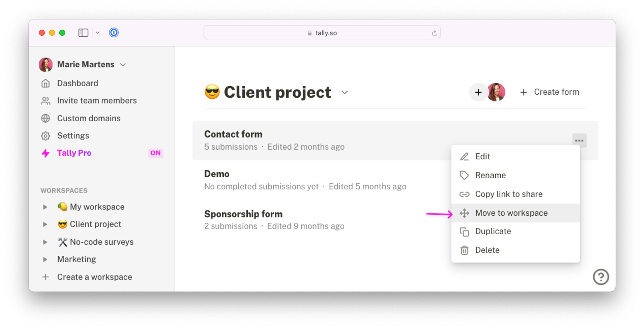Image resolution: width=644 pixels, height=329 pixels.
Task: Click the Dashboard home icon
Action: 46,83
